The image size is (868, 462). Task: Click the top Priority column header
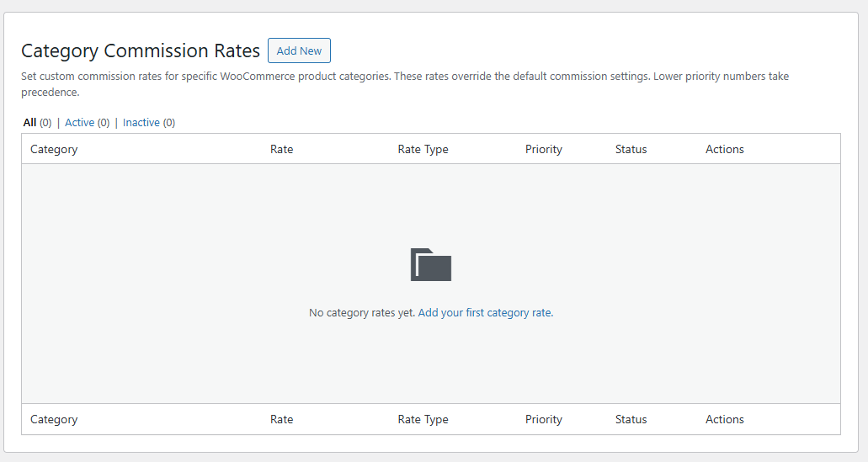544,149
